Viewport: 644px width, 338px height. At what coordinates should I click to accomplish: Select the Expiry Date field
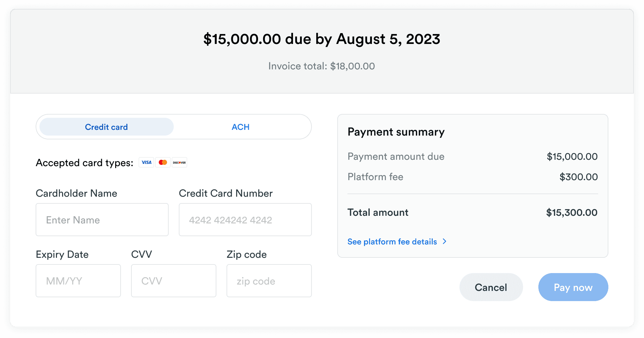point(78,281)
